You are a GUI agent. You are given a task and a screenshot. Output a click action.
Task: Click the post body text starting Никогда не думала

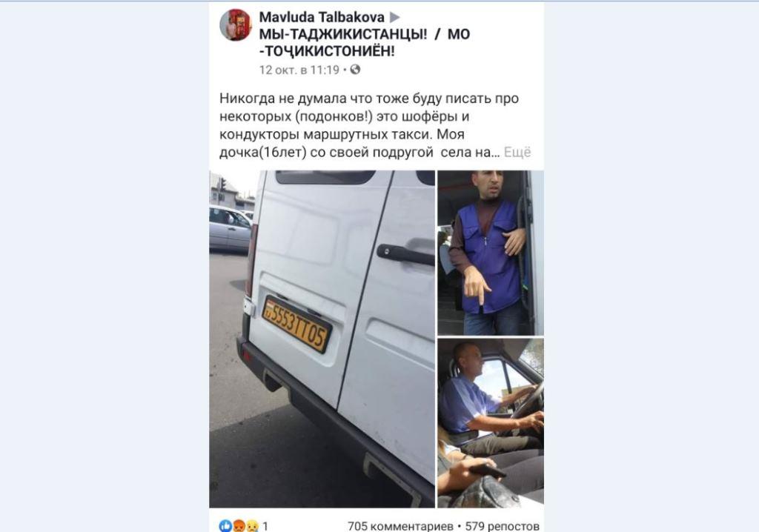point(369,125)
